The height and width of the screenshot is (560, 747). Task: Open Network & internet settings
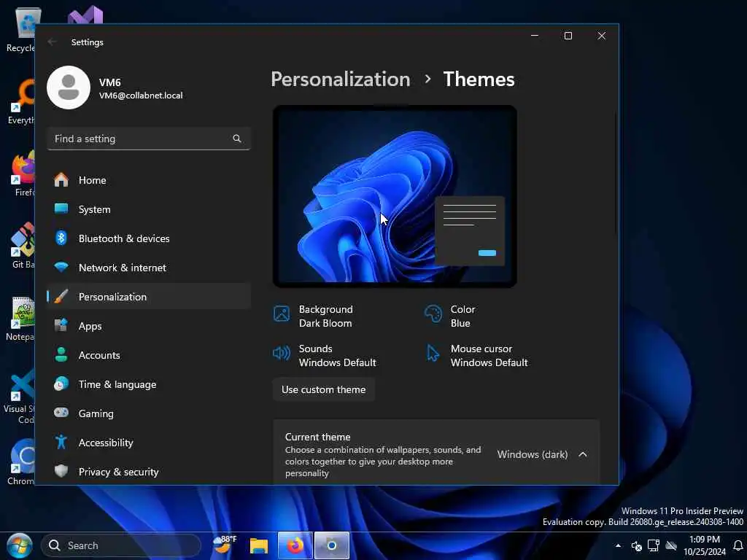[149, 267]
